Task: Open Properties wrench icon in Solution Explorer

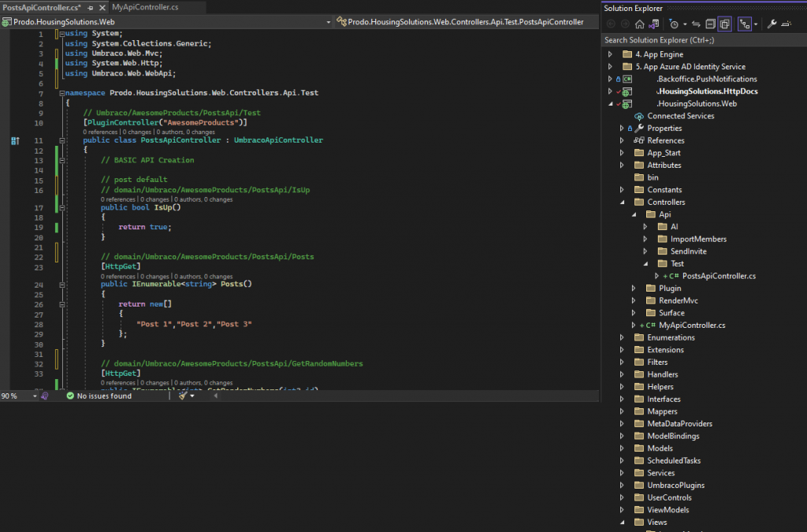Action: 772,24
